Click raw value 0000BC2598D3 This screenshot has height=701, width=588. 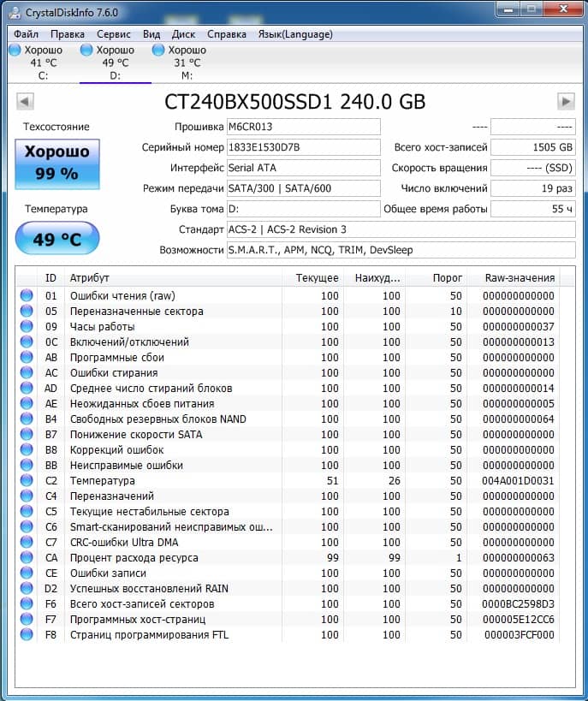click(x=518, y=603)
